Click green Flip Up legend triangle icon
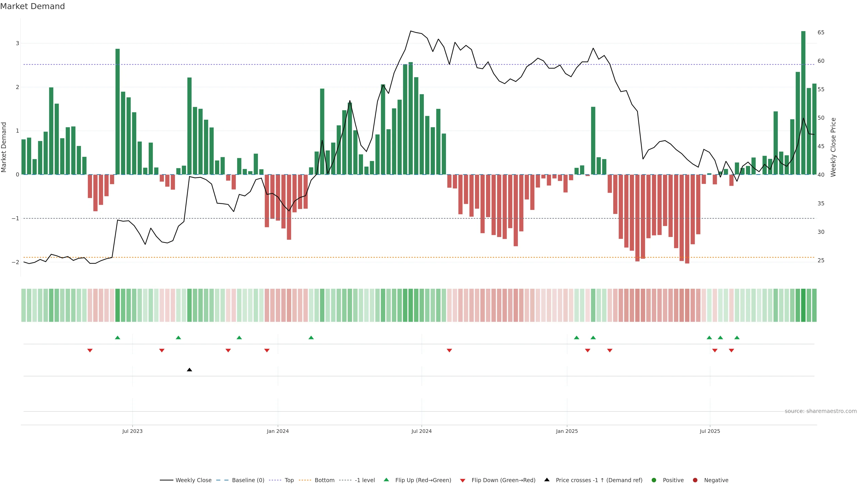 (x=387, y=480)
